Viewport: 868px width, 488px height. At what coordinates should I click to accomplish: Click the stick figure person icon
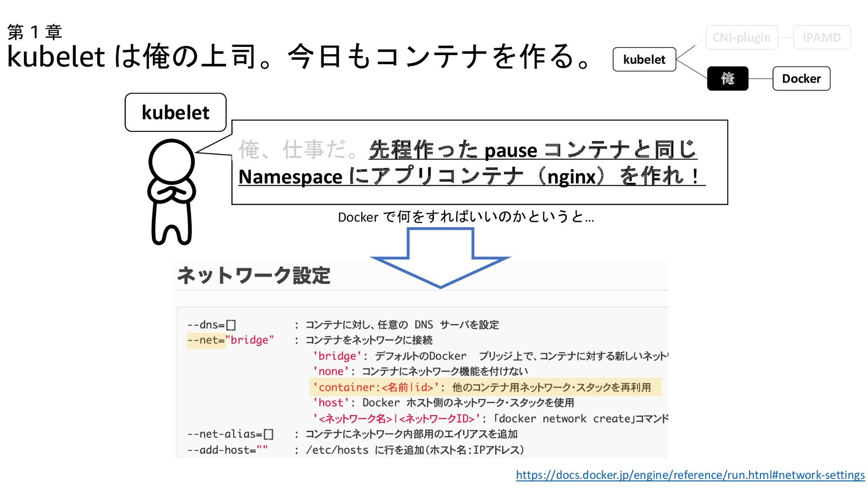coord(171,192)
